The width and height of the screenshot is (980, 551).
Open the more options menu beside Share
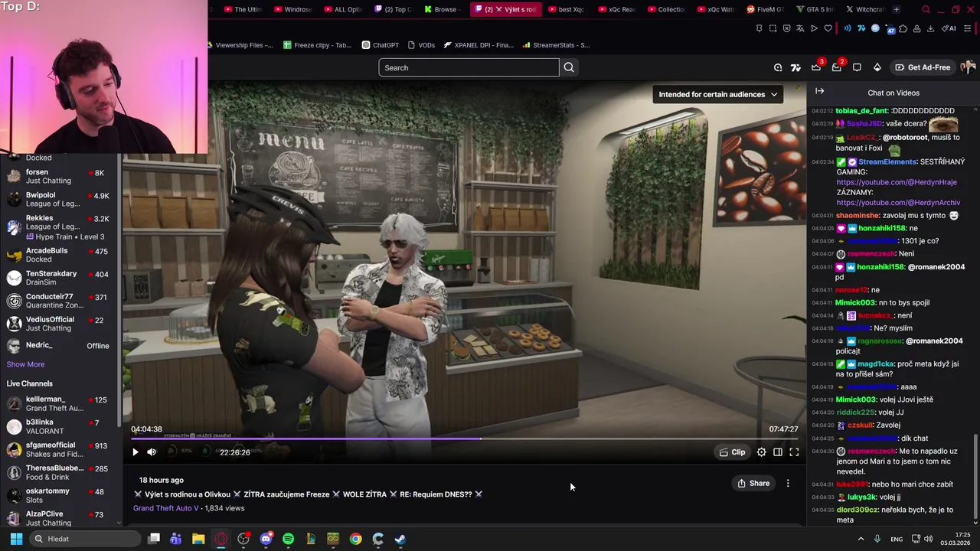click(788, 483)
